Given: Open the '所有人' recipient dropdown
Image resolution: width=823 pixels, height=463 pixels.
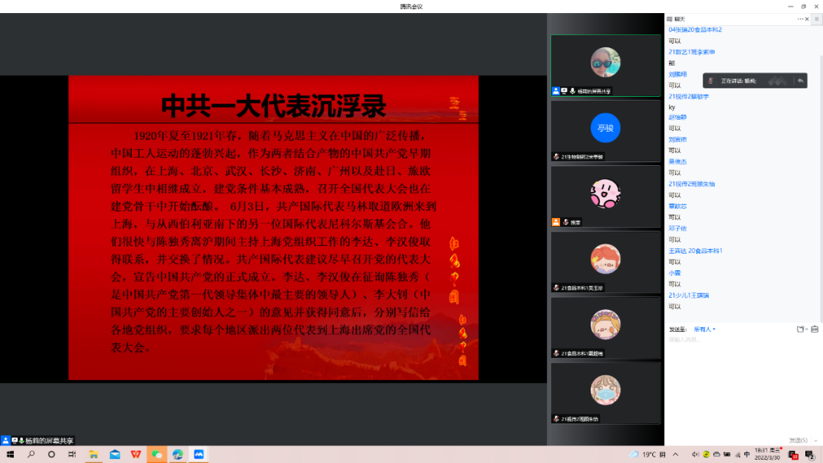Looking at the screenshot, I should [704, 329].
